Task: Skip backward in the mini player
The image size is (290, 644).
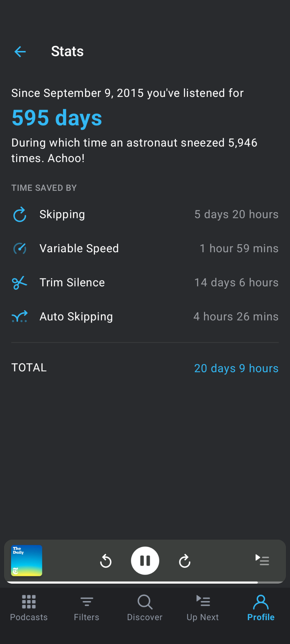Action: pos(106,561)
